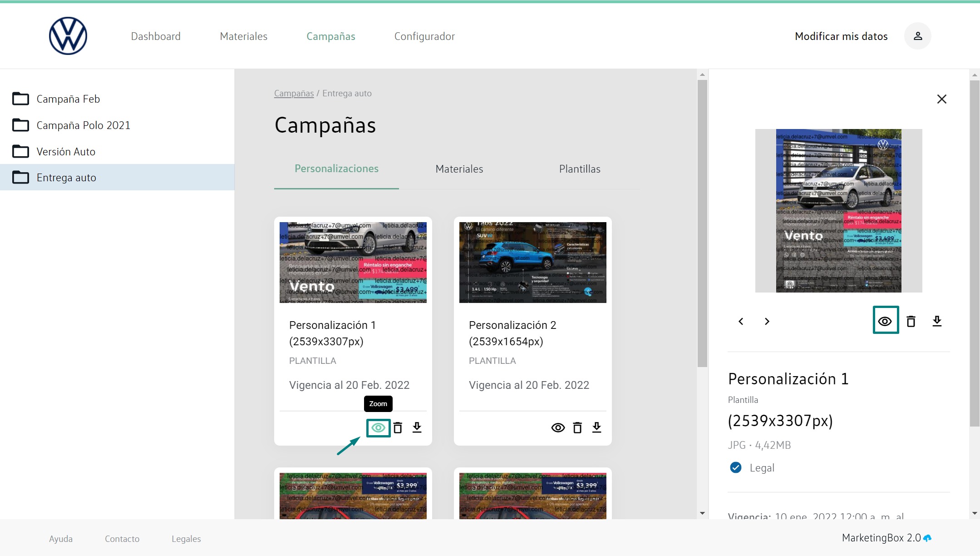Viewport: 980px width, 556px height.
Task: Delete Personalización 2 via trash icon
Action: 577,427
